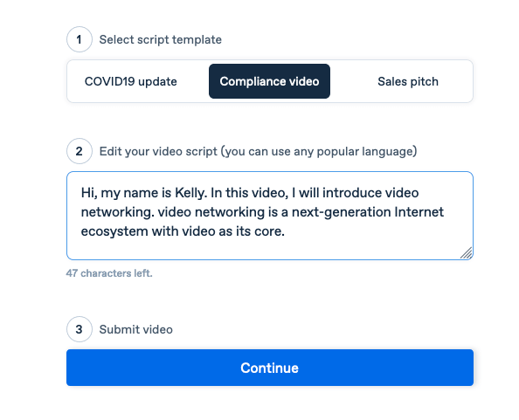Focus the video script text area
Screen dimensions: 519x420
[x=270, y=216]
